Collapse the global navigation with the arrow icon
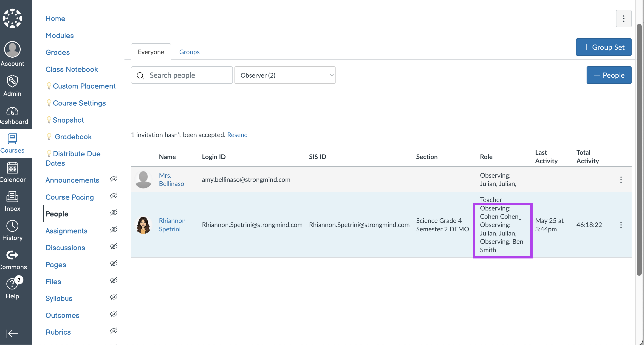644x345 pixels. (x=12, y=333)
